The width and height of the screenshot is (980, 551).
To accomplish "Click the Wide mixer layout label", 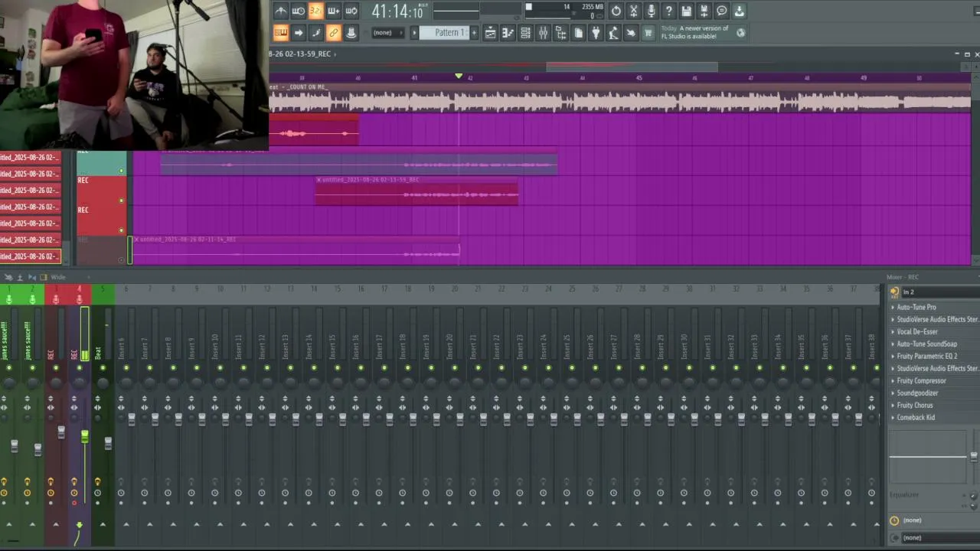I will coord(58,277).
